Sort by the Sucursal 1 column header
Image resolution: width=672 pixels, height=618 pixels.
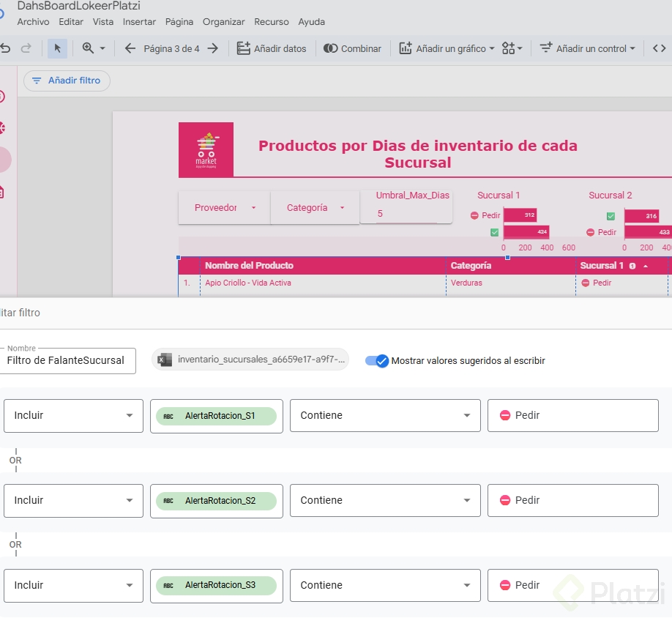(602, 265)
